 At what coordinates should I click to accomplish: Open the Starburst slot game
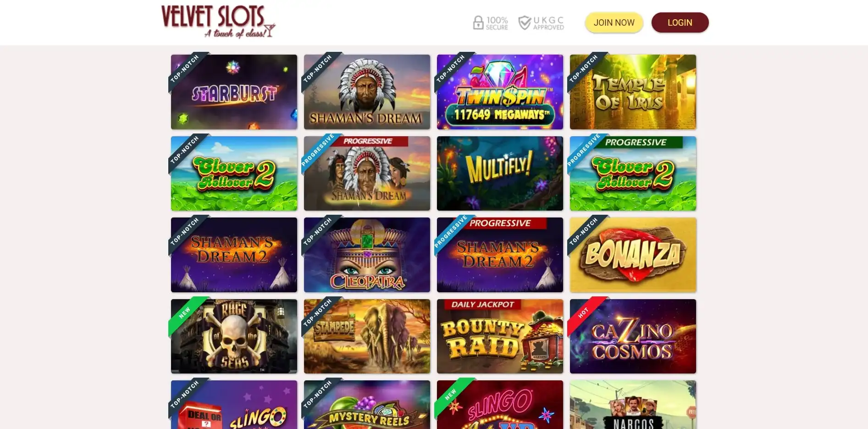tap(234, 92)
